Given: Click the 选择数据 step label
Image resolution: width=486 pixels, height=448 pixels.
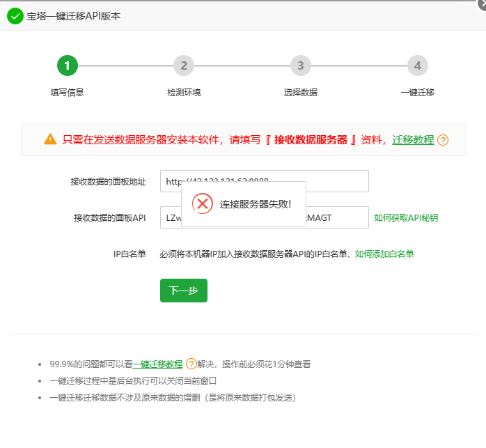Looking at the screenshot, I should (x=301, y=93).
